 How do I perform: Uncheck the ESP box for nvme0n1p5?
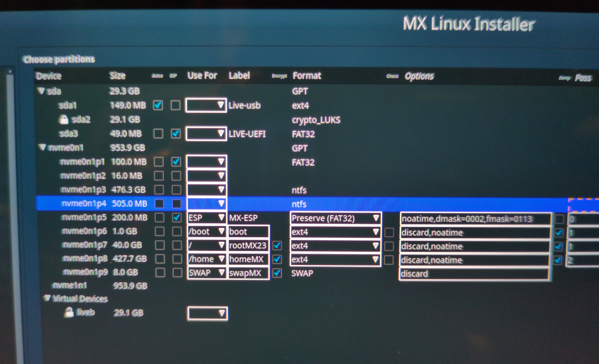click(177, 217)
